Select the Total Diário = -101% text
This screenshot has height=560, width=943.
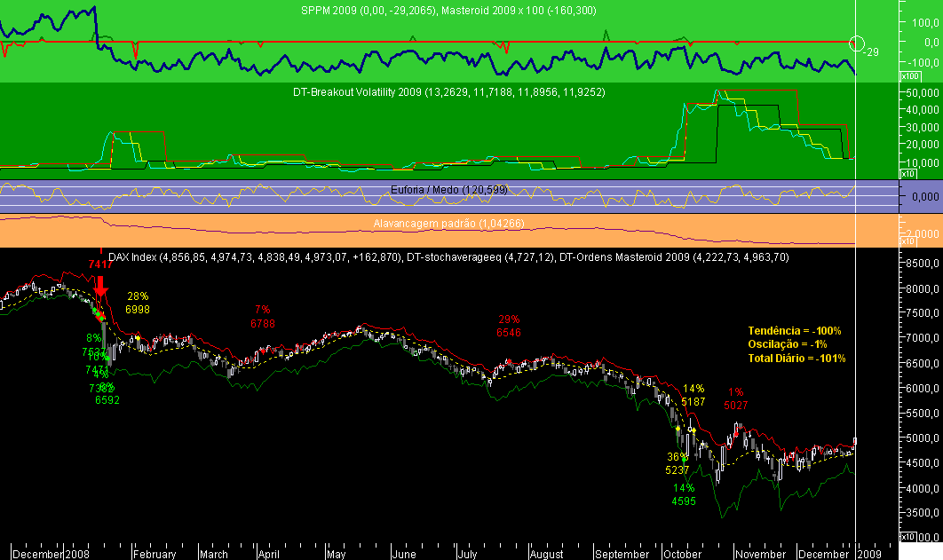point(796,359)
